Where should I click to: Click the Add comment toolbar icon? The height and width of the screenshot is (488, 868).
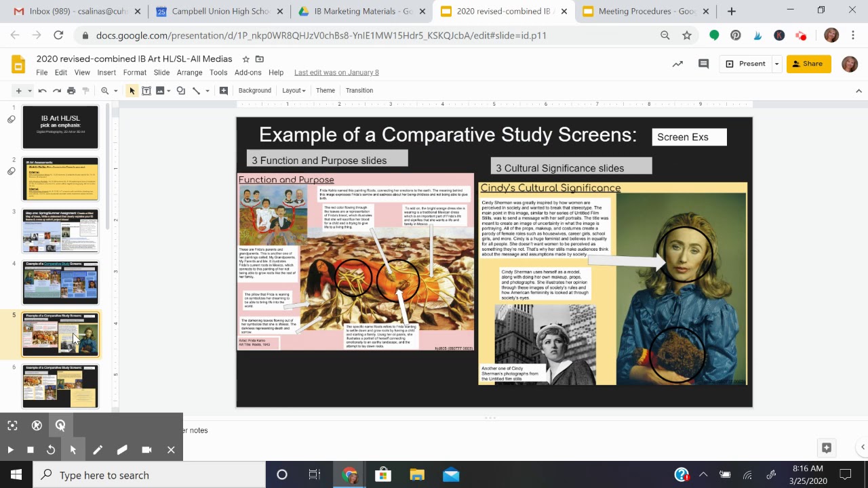(x=224, y=91)
